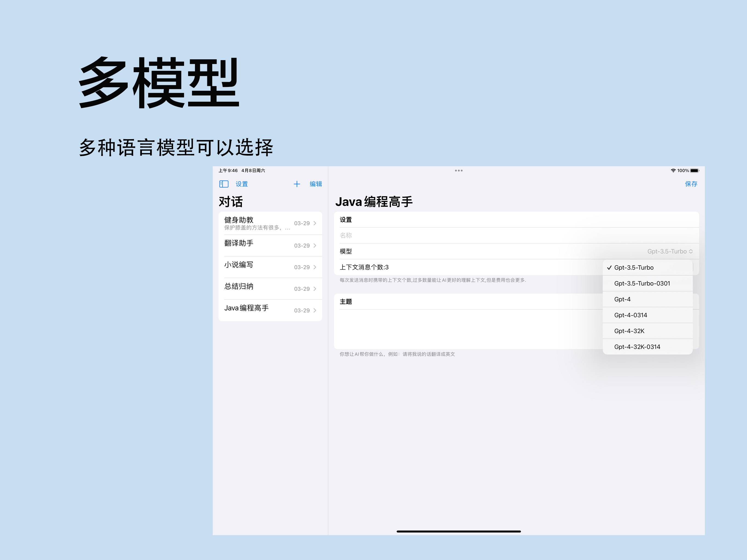Image resolution: width=747 pixels, height=560 pixels.
Task: Click chevron on 总结归纳 row
Action: [315, 289]
